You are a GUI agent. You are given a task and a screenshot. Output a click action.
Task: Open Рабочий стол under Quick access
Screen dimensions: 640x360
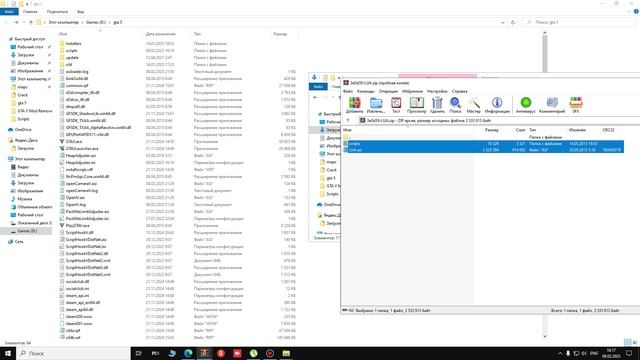30,47
